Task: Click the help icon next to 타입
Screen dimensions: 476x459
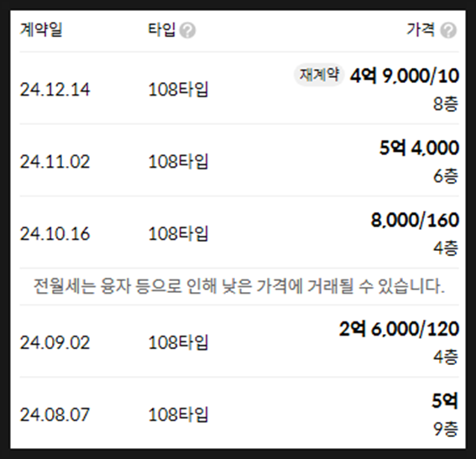Action: 187,30
